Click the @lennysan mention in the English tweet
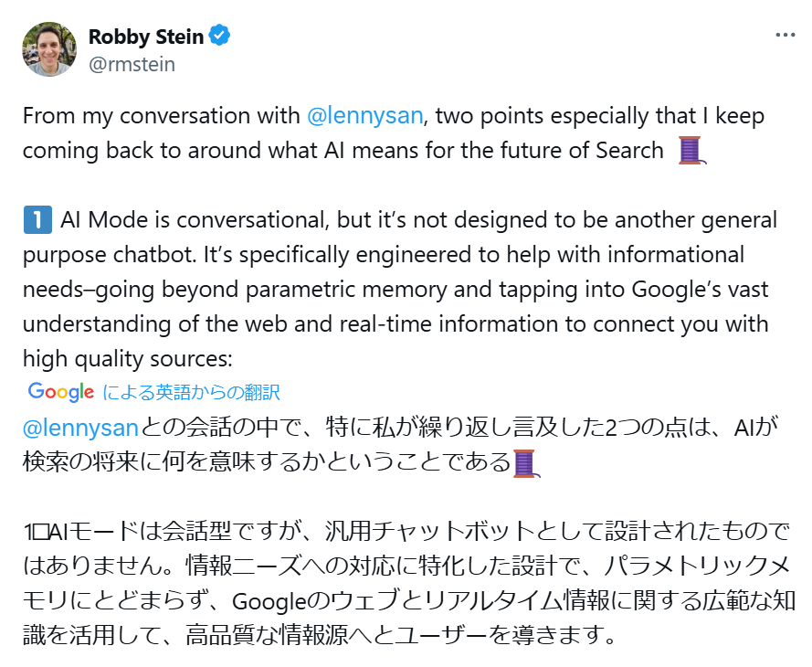This screenshot has height=667, width=812. click(364, 117)
